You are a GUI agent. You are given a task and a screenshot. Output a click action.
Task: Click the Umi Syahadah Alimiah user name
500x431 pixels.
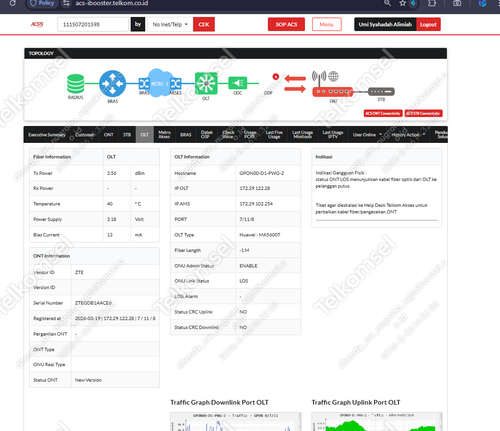[385, 24]
